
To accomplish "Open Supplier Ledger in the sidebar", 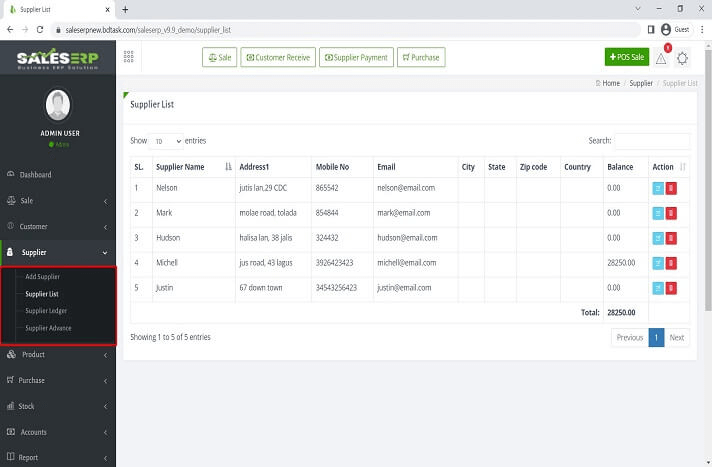I will (x=46, y=311).
